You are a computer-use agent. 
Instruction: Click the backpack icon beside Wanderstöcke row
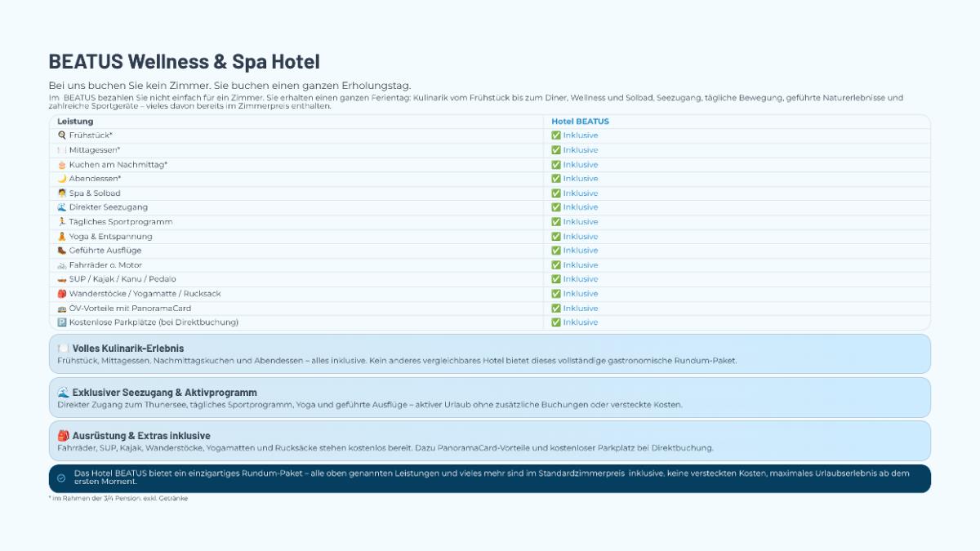[x=62, y=294]
